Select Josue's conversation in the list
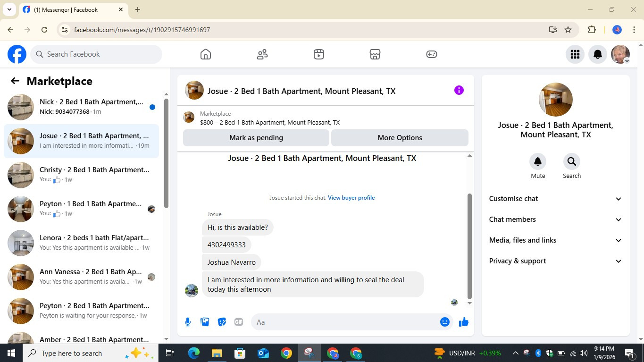The image size is (644, 362). 81,141
